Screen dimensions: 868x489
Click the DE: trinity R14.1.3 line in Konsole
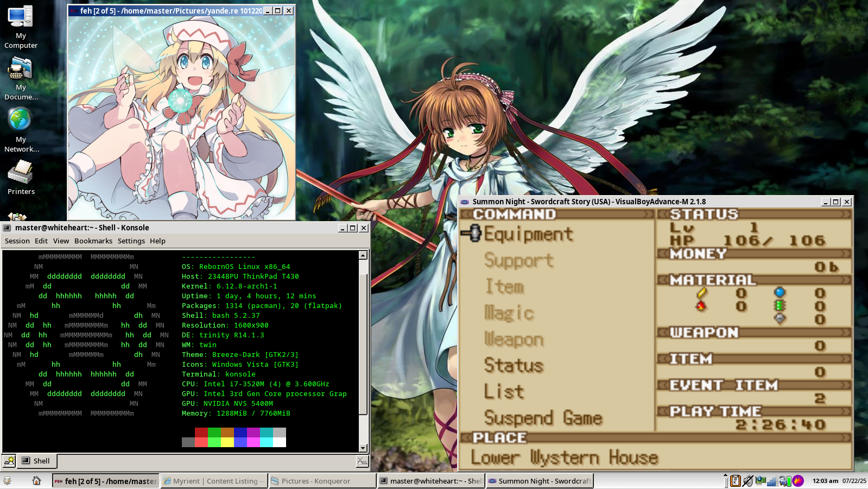(223, 335)
